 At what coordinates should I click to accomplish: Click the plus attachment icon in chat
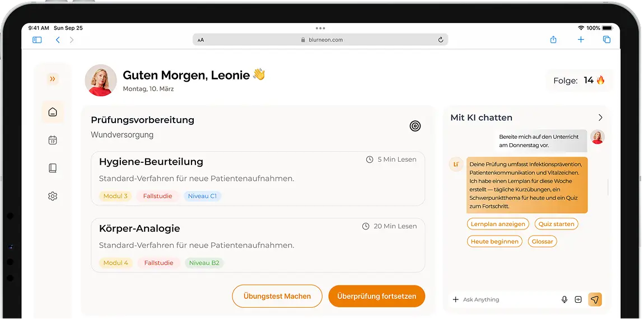(455, 300)
